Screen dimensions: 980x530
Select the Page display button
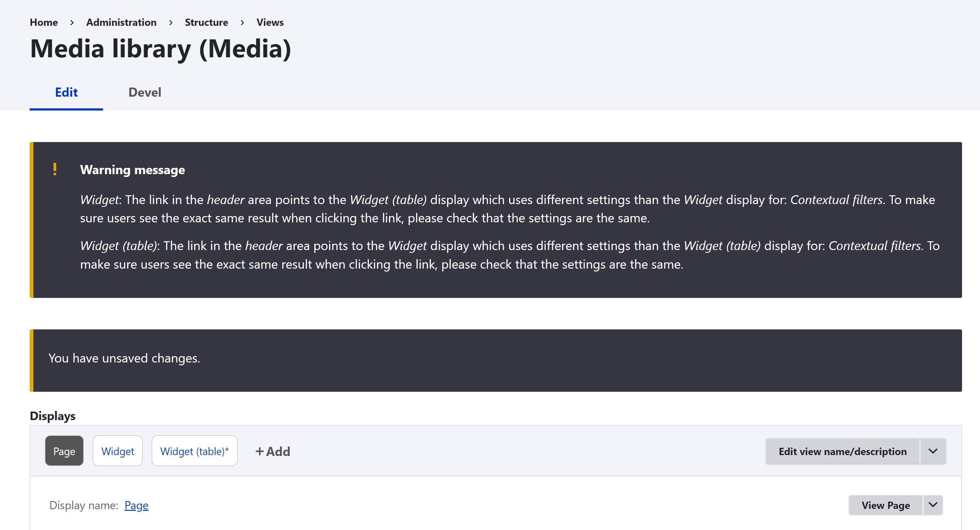tap(64, 451)
